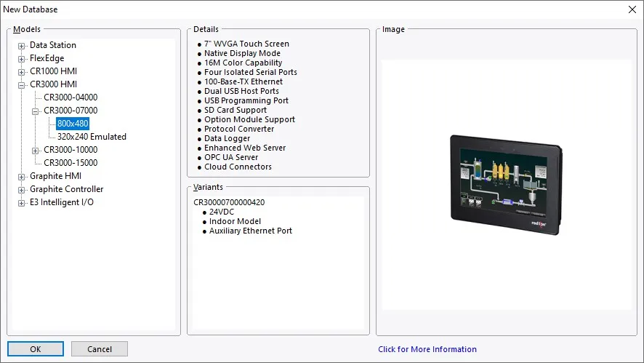644x363 pixels.
Task: Click the 24VDC variant detail
Action: [222, 212]
